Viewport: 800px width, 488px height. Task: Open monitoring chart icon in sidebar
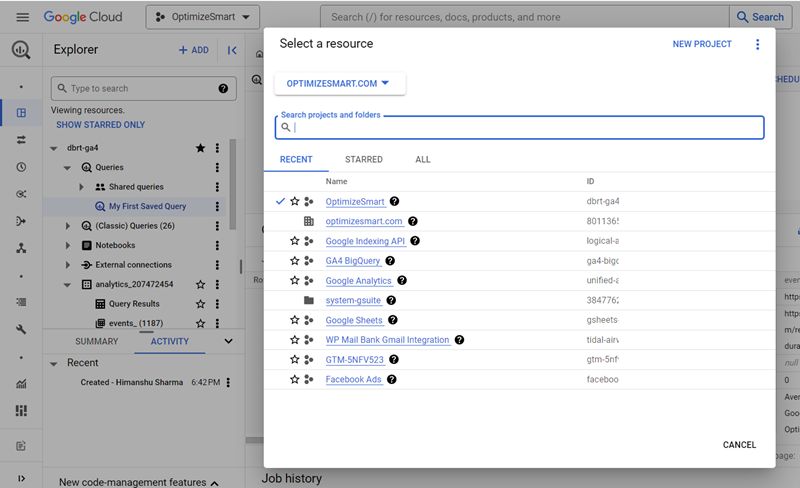click(x=21, y=384)
